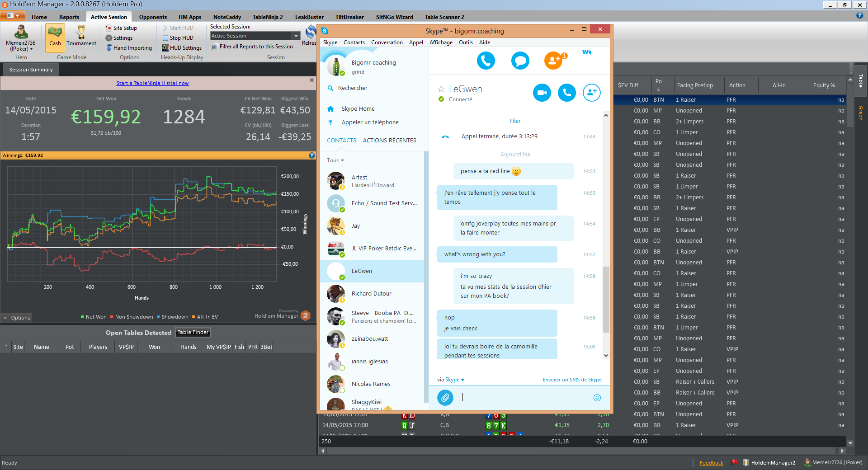
Task: Open Settings gear in Options group
Action: tap(119, 38)
